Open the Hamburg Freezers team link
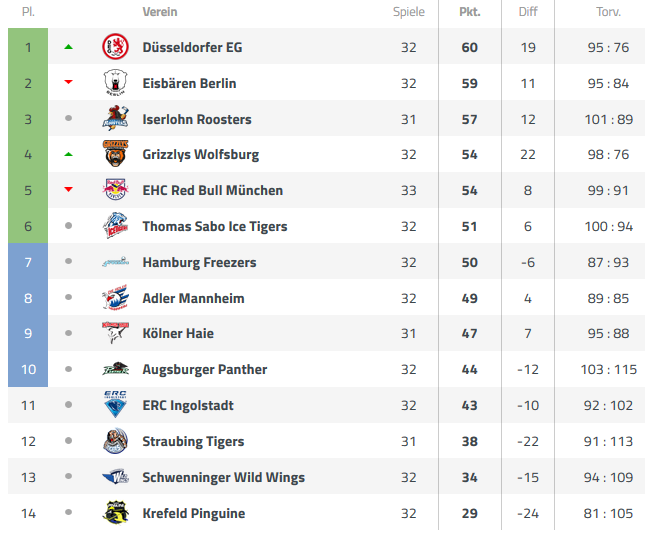The width and height of the screenshot is (645, 536). click(x=199, y=262)
